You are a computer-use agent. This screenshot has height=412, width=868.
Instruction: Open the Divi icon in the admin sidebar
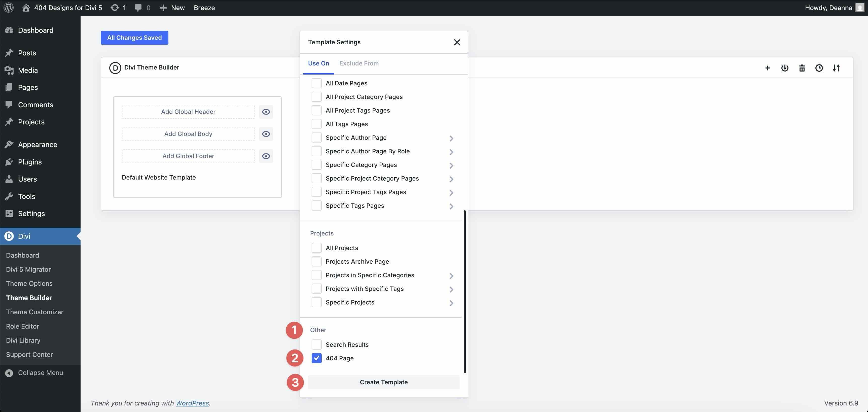coord(9,236)
